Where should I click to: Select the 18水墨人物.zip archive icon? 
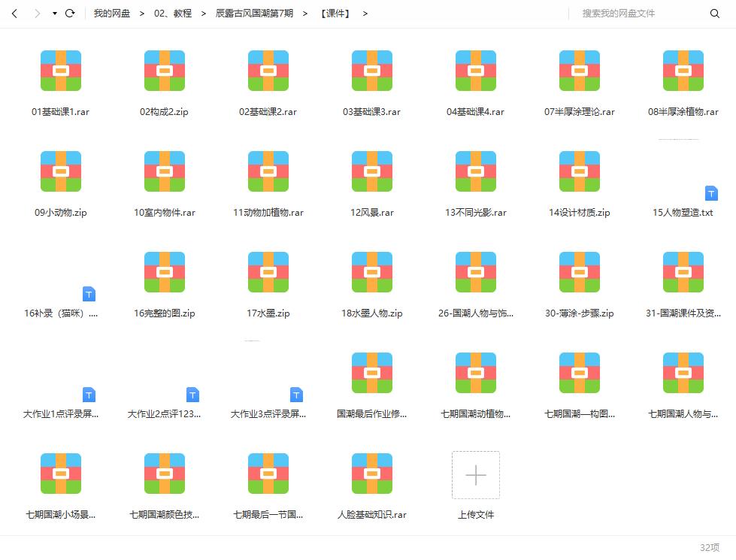point(372,272)
